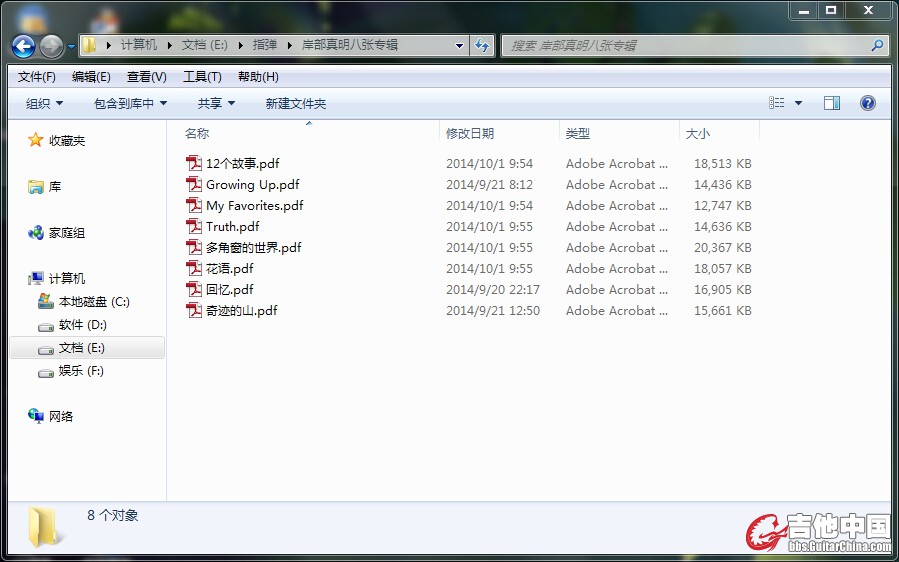Open the view options dropdown arrow
This screenshot has height=562, width=899.
click(x=798, y=103)
